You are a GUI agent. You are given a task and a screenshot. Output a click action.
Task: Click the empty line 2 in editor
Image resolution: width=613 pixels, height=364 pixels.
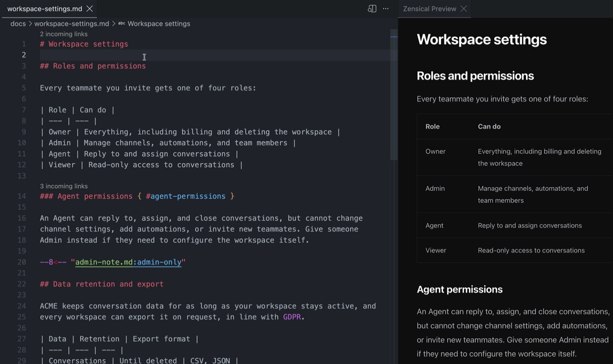coord(215,55)
